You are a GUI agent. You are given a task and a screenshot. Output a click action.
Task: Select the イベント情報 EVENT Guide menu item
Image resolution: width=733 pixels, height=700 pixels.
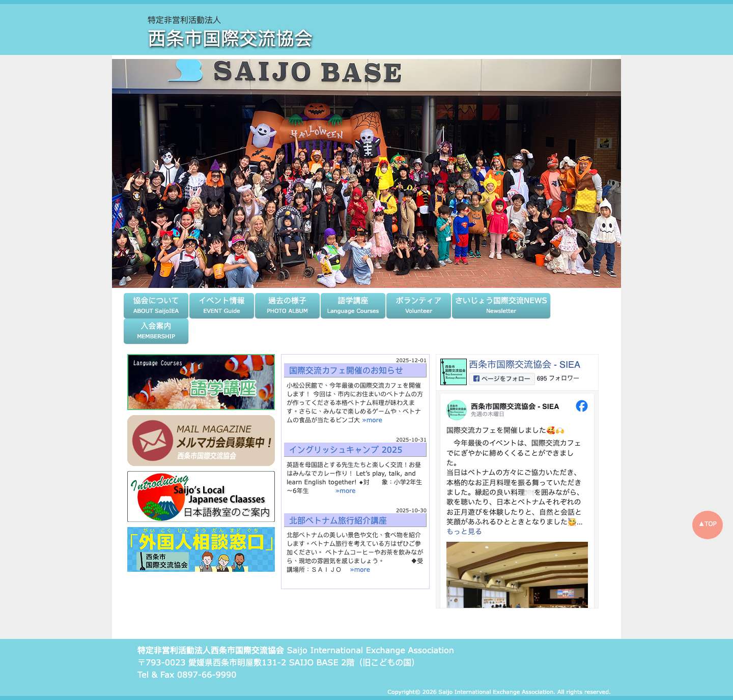[x=221, y=305]
